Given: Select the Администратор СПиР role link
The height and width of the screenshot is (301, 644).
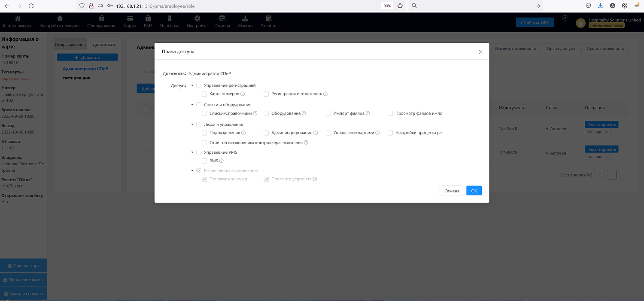Looking at the screenshot, I should (85, 68).
